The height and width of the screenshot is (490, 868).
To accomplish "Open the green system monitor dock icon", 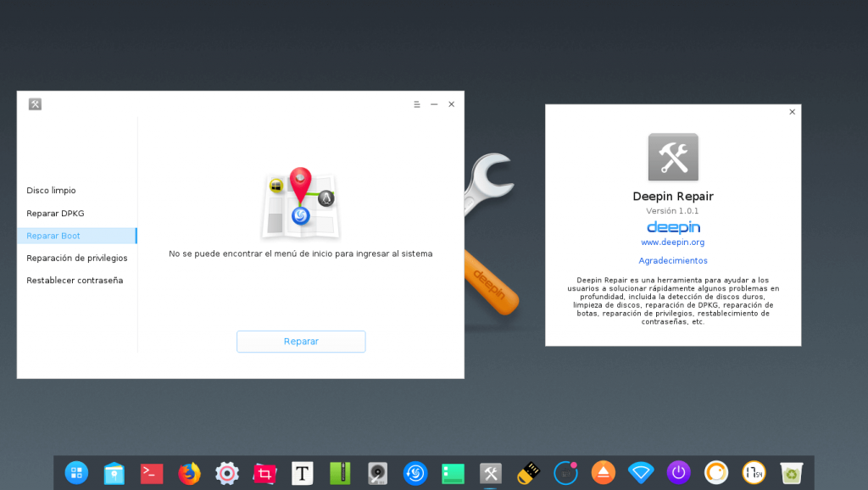I will (x=453, y=473).
